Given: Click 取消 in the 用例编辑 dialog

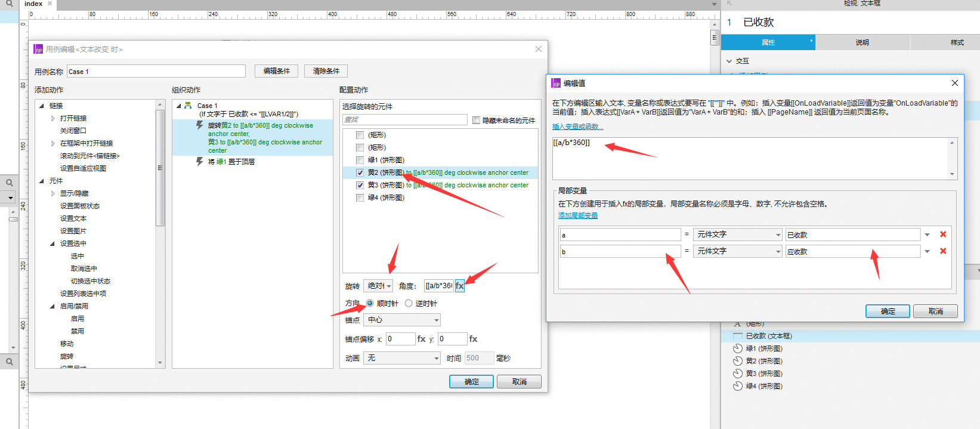Looking at the screenshot, I should [x=520, y=382].
